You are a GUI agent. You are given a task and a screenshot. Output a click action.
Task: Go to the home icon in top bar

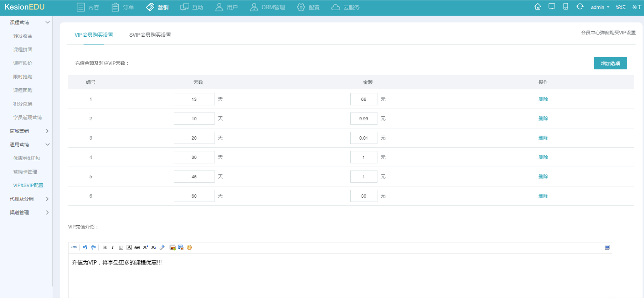(538, 7)
